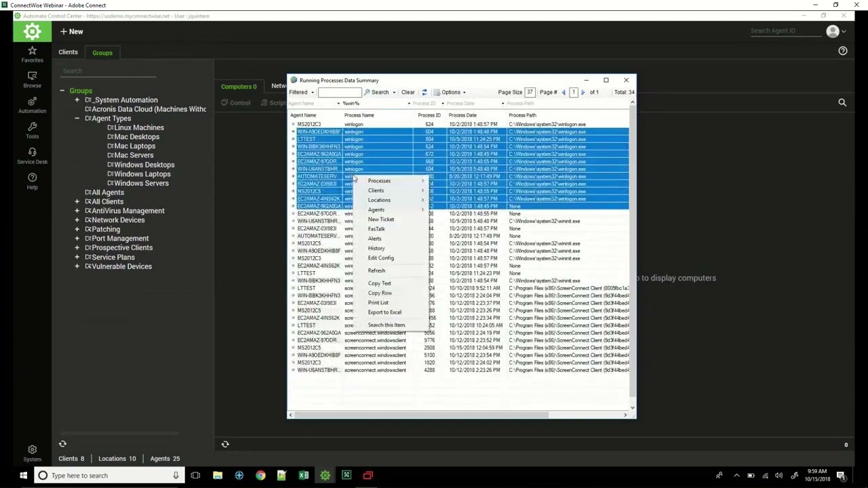Viewport: 868px width, 488px height.
Task: Choose Copy Row in context menu
Action: pyautogui.click(x=380, y=293)
